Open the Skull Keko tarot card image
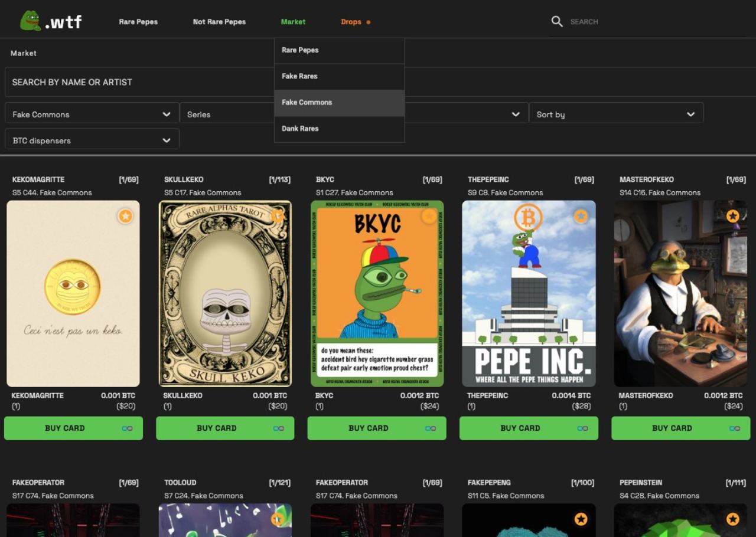This screenshot has width=756, height=537. 225,294
